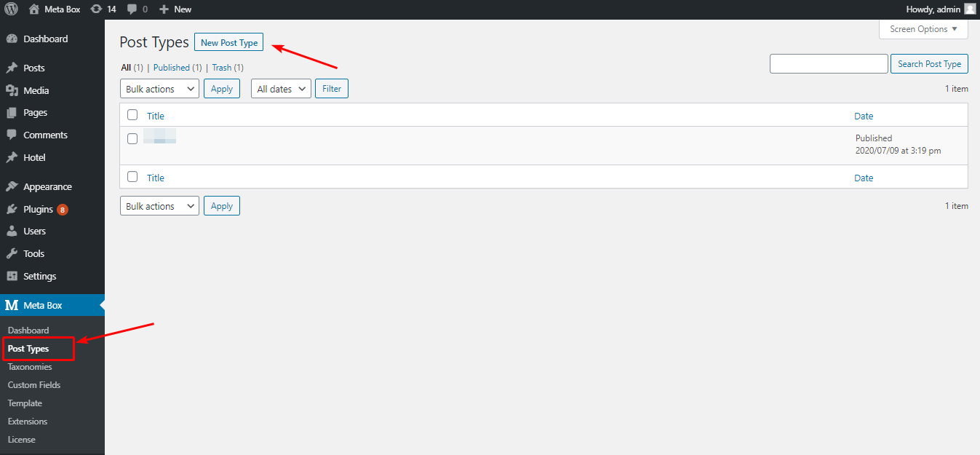Open the bottom Bulk actions dropdown
The height and width of the screenshot is (455, 980).
[x=159, y=206]
